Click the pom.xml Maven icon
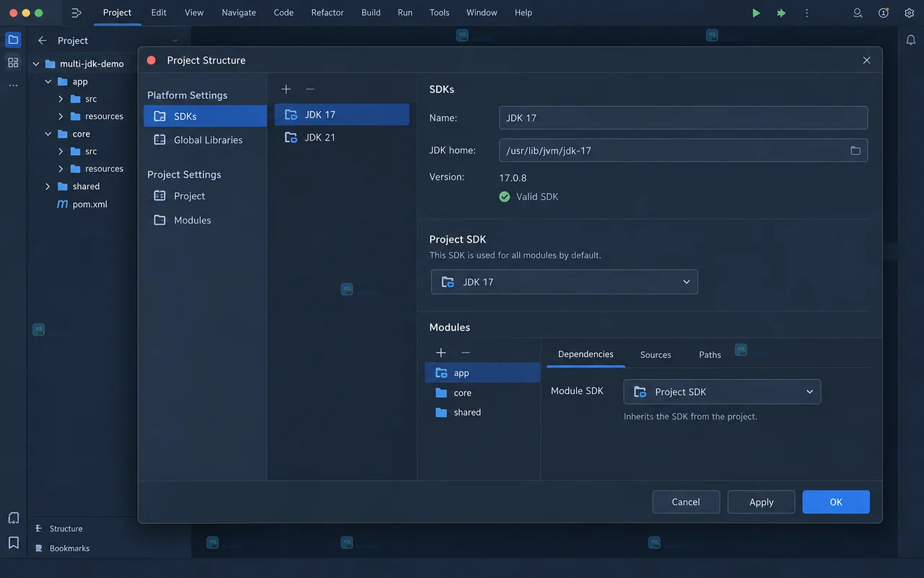The width and height of the screenshot is (924, 578). pos(62,204)
